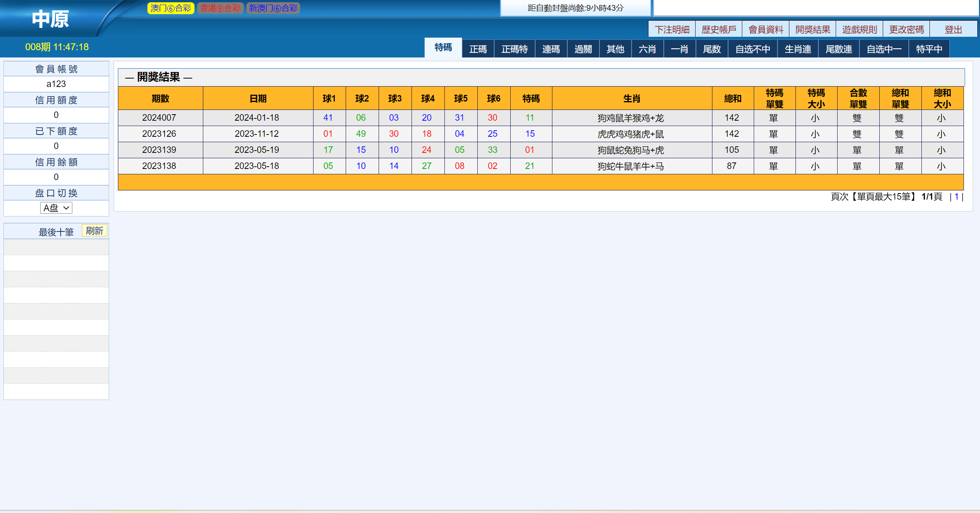Screen dimensions: 980x513
Task: Click the 登出 logout button
Action: coord(953,30)
